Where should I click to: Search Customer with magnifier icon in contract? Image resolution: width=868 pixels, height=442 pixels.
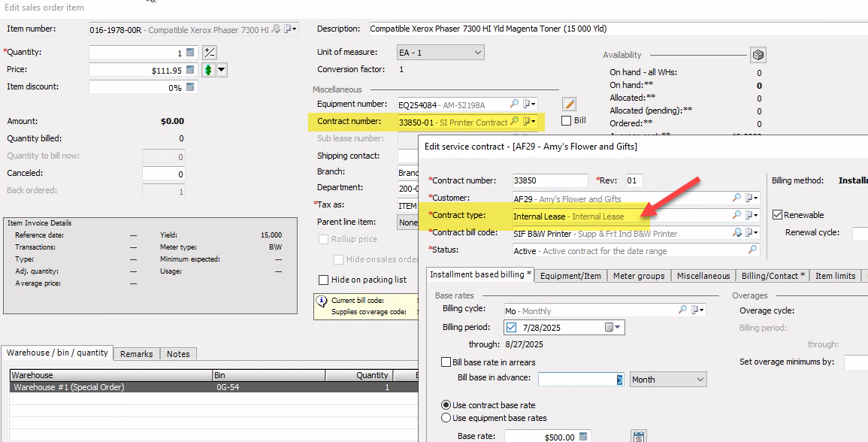click(736, 198)
